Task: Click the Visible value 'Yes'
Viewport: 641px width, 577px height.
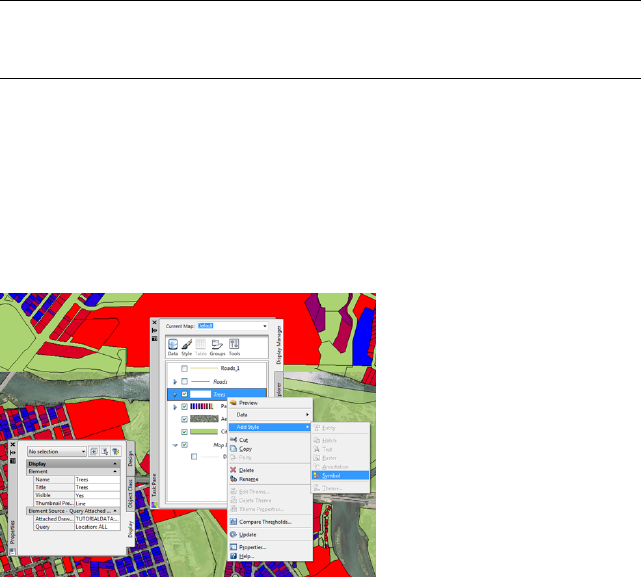Action: (97, 495)
